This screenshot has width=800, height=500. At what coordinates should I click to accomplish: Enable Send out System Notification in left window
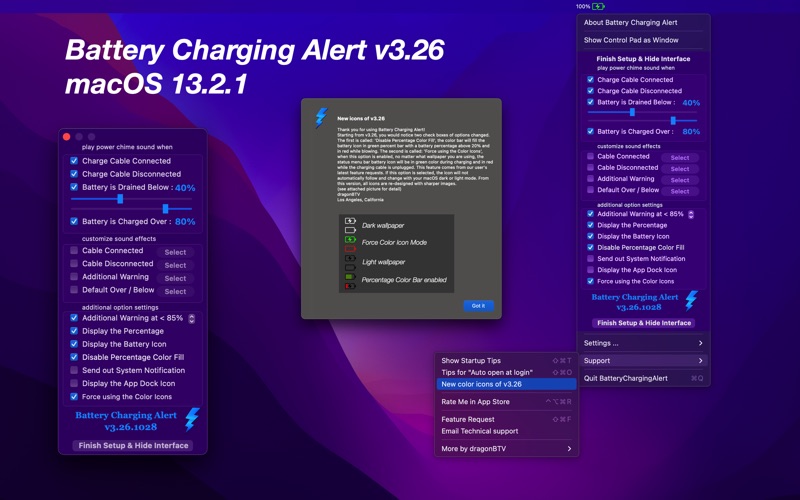[x=74, y=370]
